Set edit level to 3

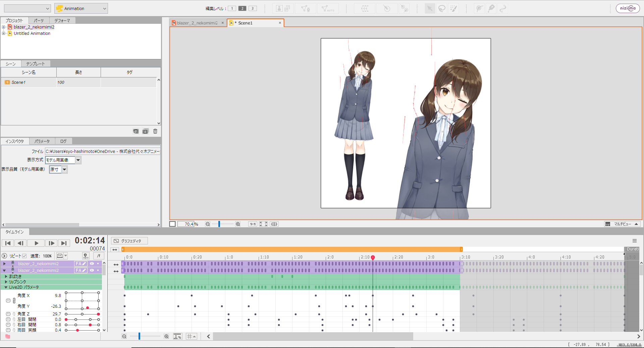[253, 8]
